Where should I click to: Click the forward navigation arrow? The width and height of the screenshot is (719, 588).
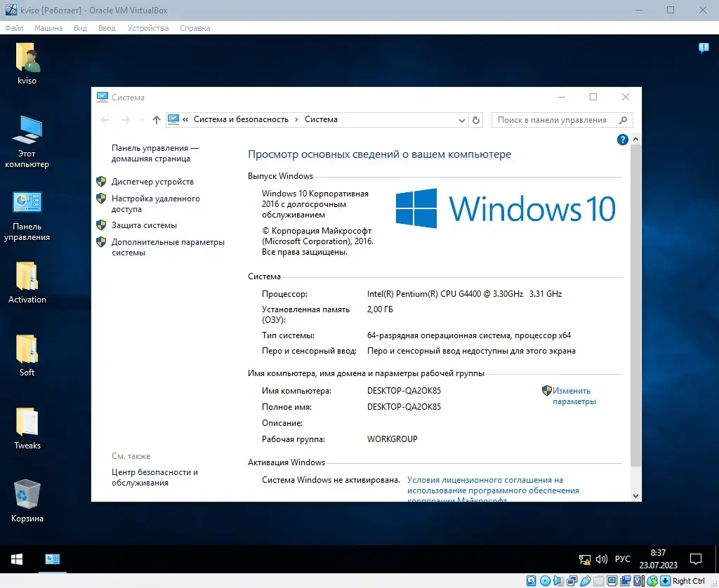125,120
